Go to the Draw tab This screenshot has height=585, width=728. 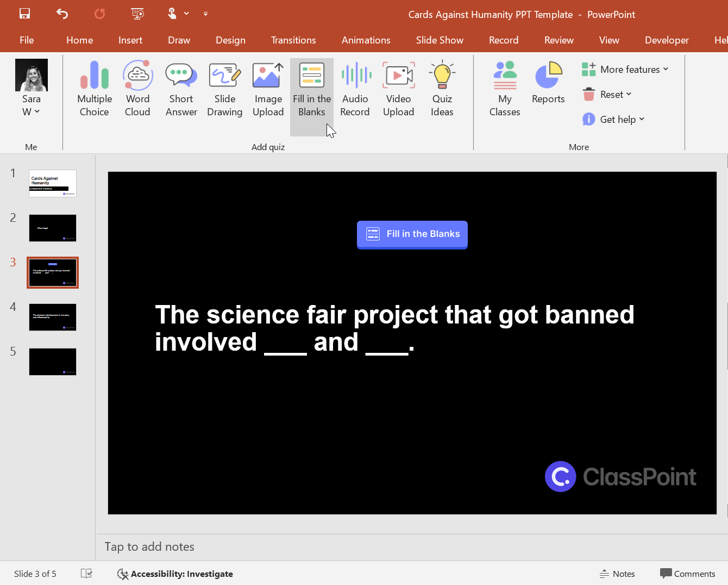179,40
